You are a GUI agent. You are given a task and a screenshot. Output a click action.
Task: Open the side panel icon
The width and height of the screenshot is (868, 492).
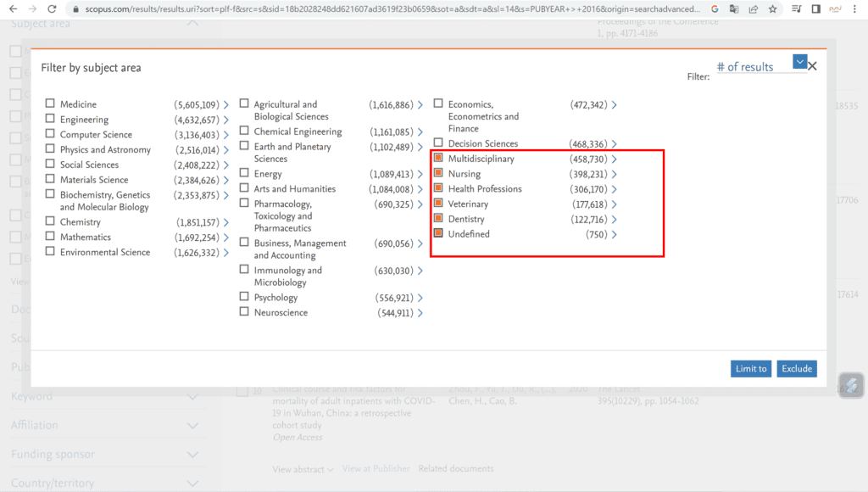pyautogui.click(x=816, y=9)
